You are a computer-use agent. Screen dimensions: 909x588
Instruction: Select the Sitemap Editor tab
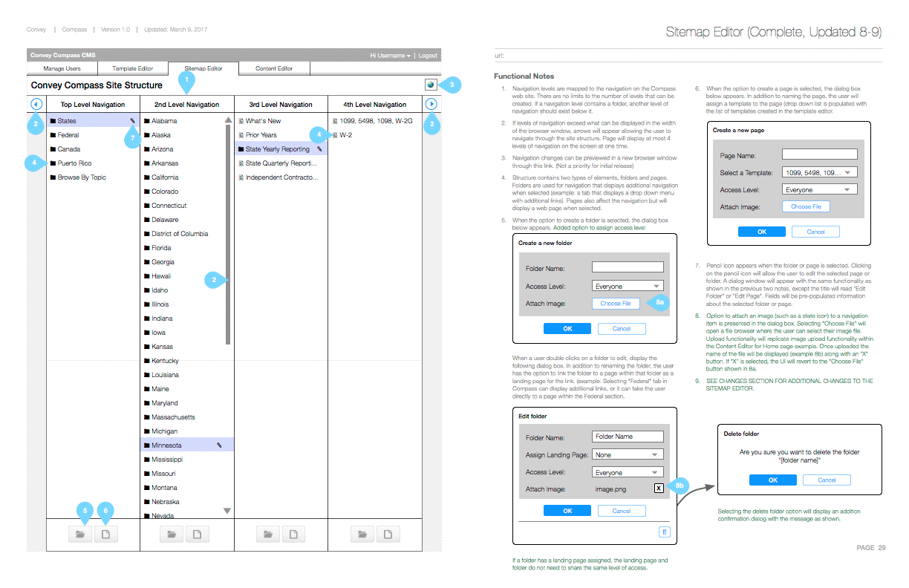(203, 68)
